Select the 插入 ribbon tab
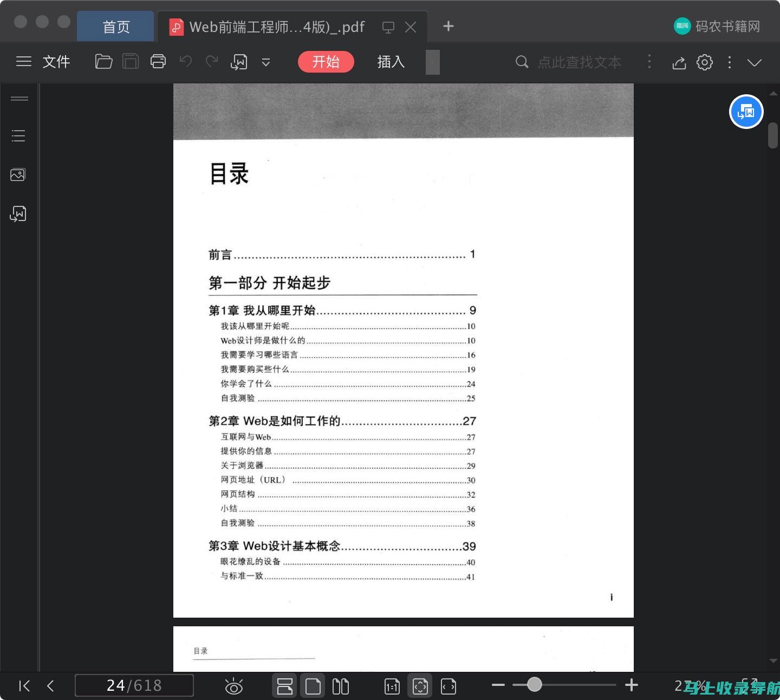The height and width of the screenshot is (700, 780). [391, 62]
